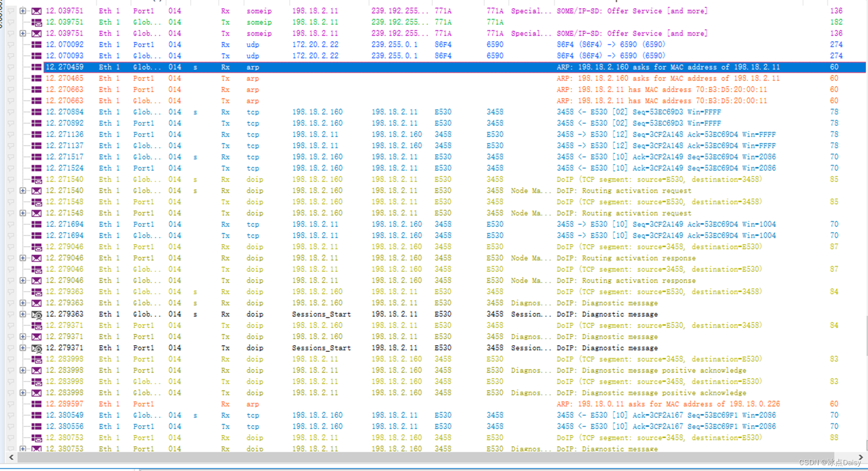
Task: Click the magnifier icon on the Sessions_Start Tx frame
Action: click(37, 348)
